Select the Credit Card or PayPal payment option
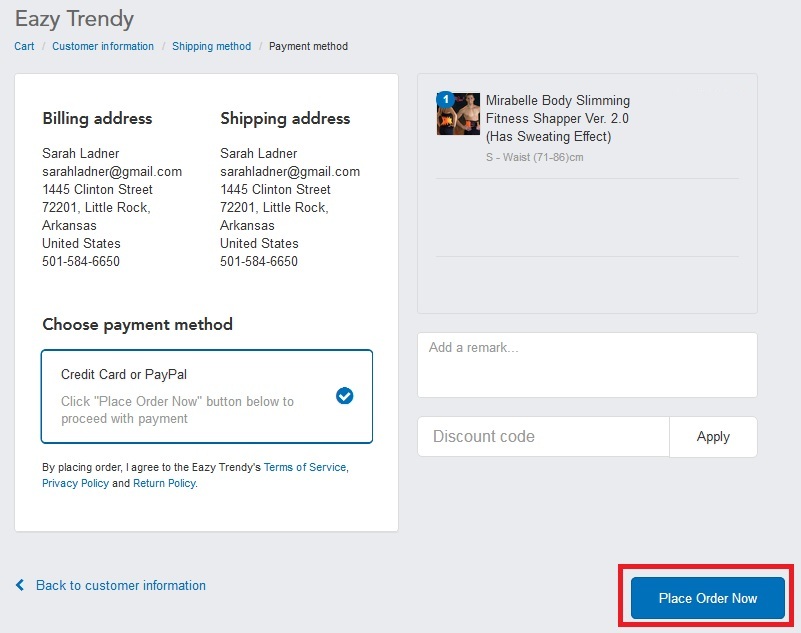 coord(207,396)
